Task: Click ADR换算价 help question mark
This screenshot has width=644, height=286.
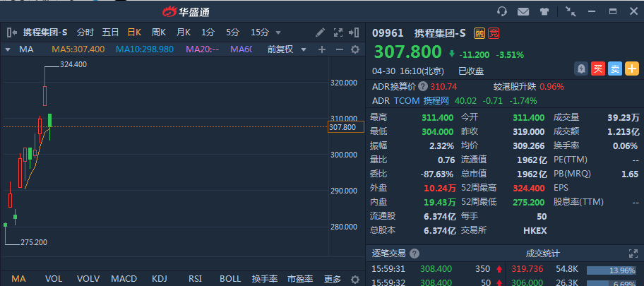Action: point(423,87)
